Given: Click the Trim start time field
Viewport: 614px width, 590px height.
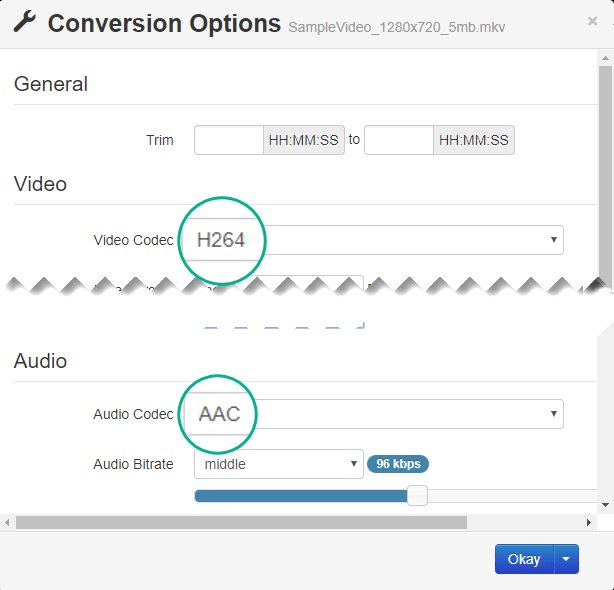Looking at the screenshot, I should pyautogui.click(x=228, y=140).
